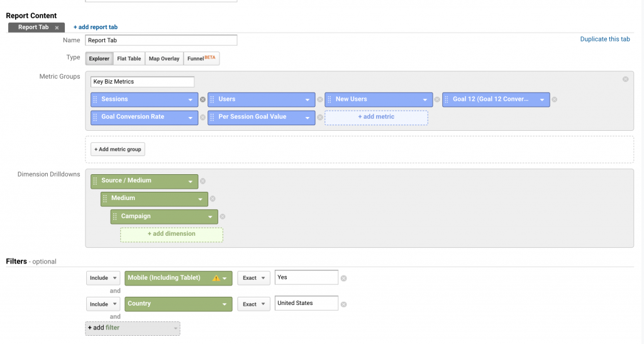Click the Key Biz Metrics name field
The width and height of the screenshot is (644, 344).
(142, 82)
